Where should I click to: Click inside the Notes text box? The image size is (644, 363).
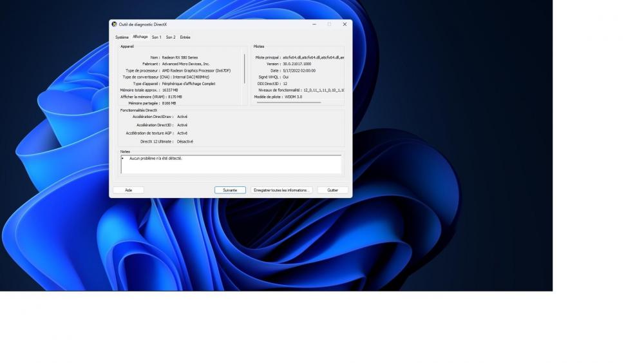tap(231, 164)
